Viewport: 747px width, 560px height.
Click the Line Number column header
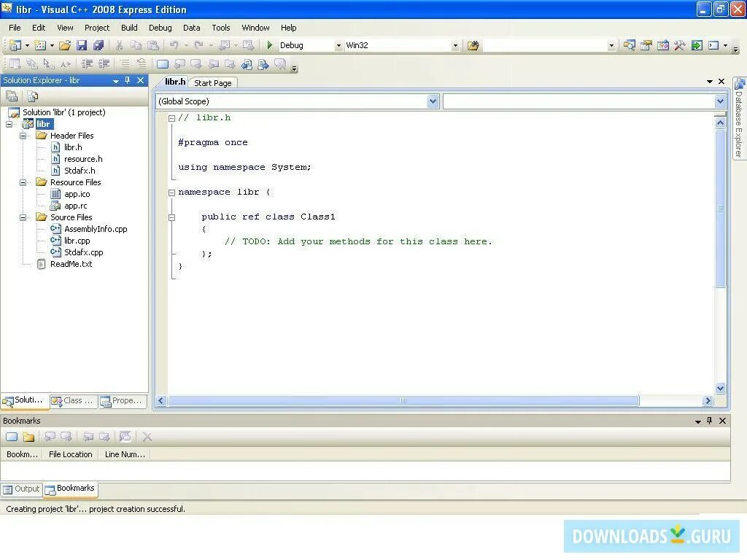point(125,454)
